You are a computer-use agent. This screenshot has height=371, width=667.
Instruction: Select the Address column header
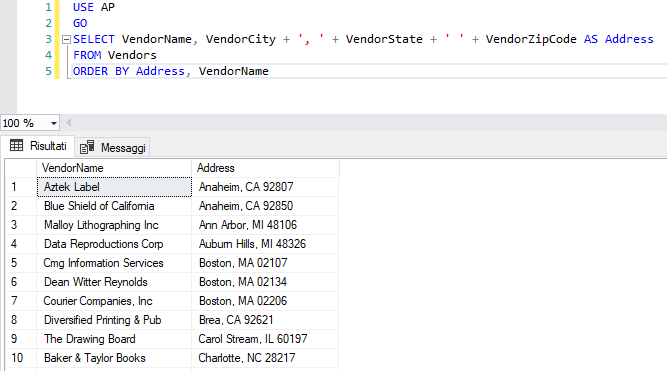(x=265, y=168)
